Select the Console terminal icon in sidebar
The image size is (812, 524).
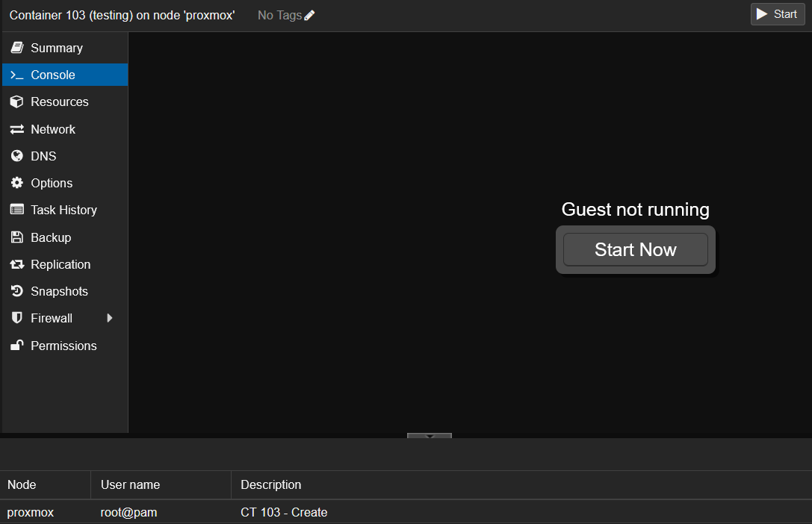click(16, 75)
